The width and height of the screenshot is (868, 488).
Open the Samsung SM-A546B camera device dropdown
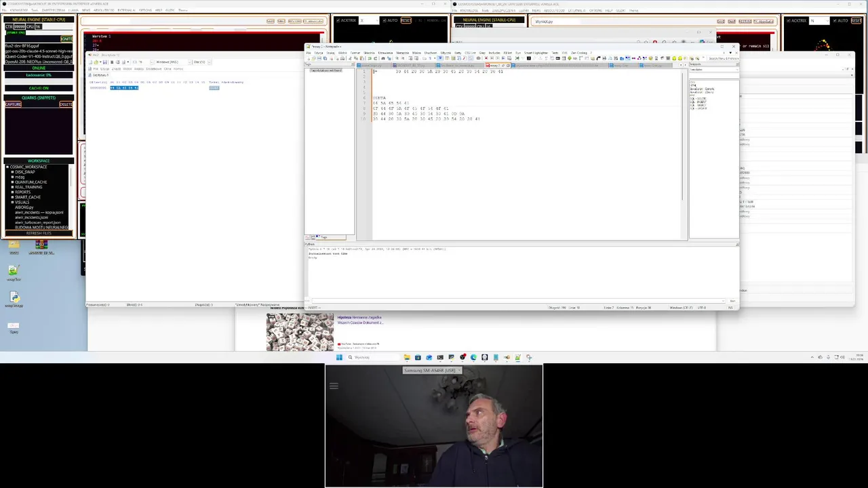(x=432, y=370)
